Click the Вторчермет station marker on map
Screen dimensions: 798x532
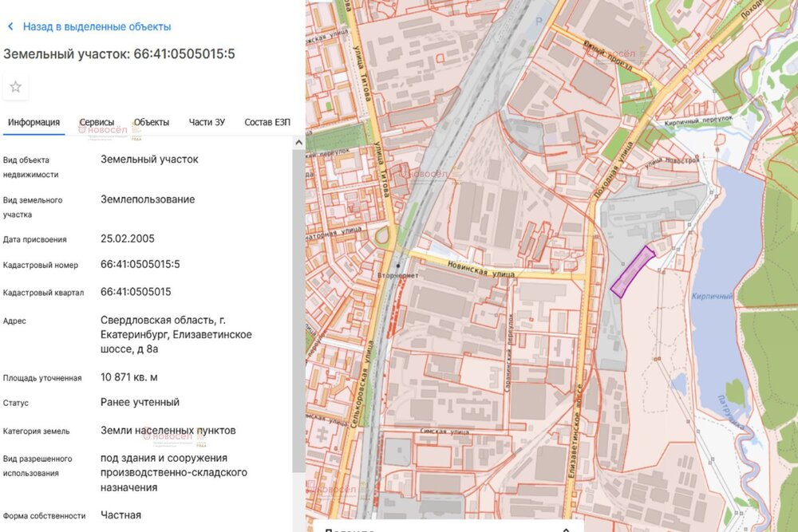click(398, 265)
